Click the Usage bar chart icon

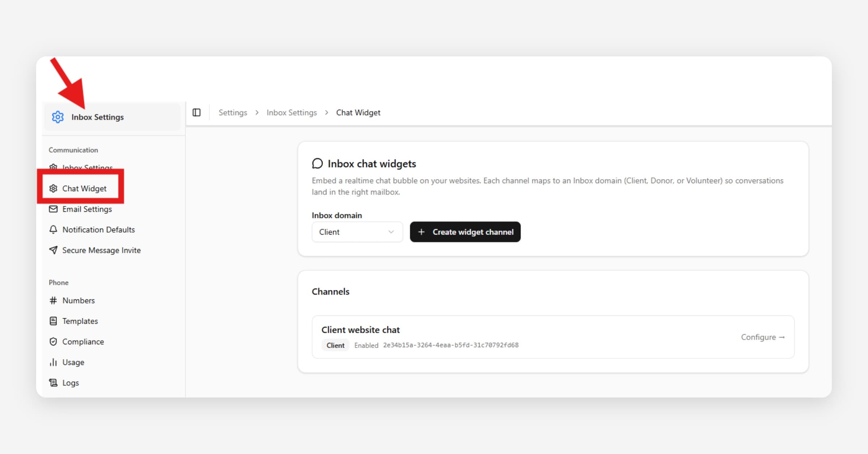coord(53,362)
